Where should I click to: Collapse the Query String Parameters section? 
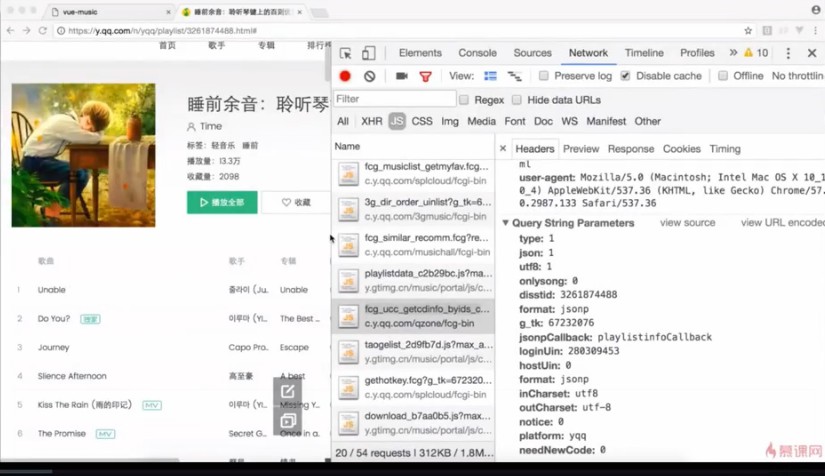point(505,223)
